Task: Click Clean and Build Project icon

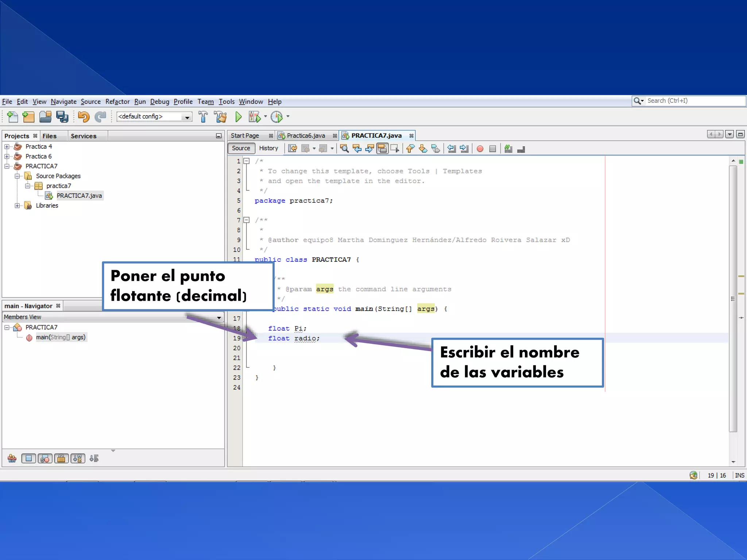Action: coord(220,117)
